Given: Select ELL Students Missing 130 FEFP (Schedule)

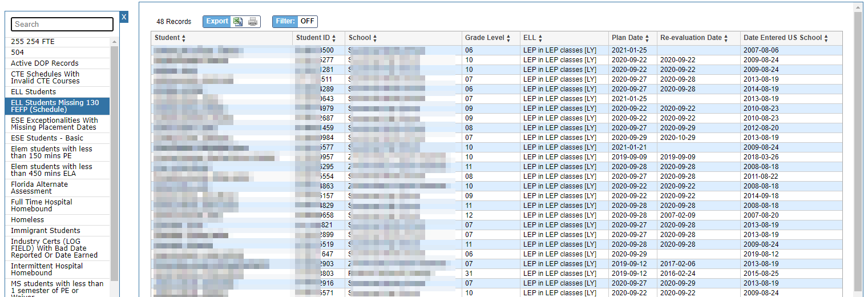Looking at the screenshot, I should tap(57, 106).
